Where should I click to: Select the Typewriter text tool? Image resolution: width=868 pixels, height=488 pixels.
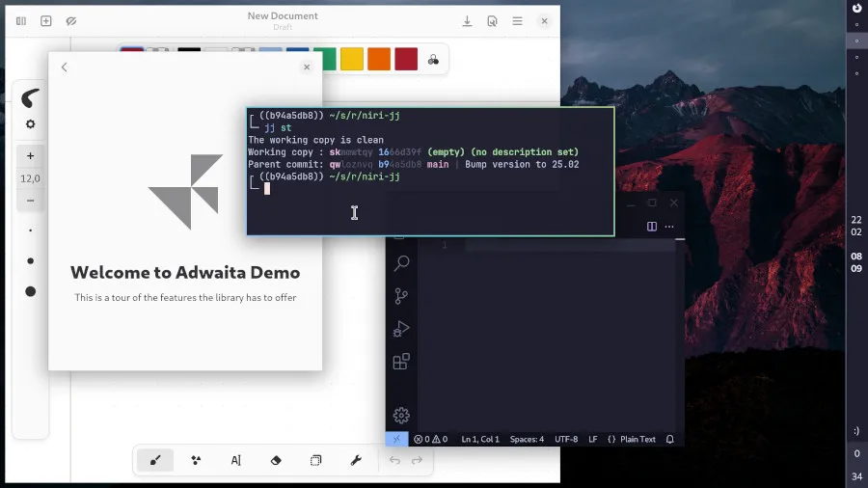tap(236, 461)
